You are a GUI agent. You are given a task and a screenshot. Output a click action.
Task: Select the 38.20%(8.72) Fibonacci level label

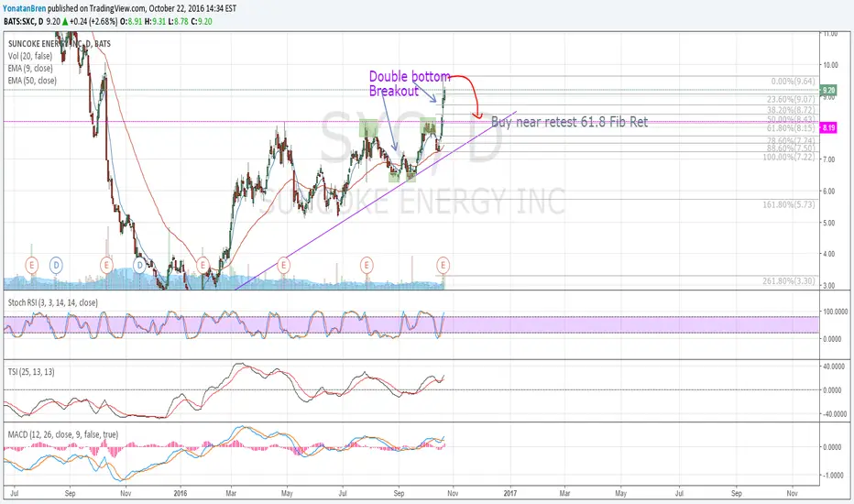(x=791, y=110)
